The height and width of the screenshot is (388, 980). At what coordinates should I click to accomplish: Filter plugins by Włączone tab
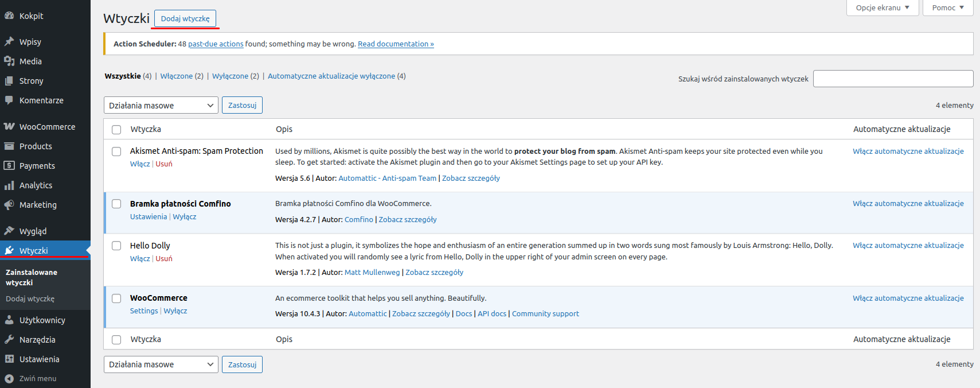177,76
